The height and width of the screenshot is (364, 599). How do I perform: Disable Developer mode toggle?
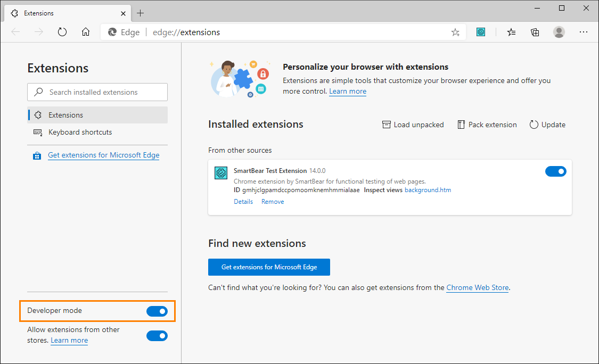(157, 311)
